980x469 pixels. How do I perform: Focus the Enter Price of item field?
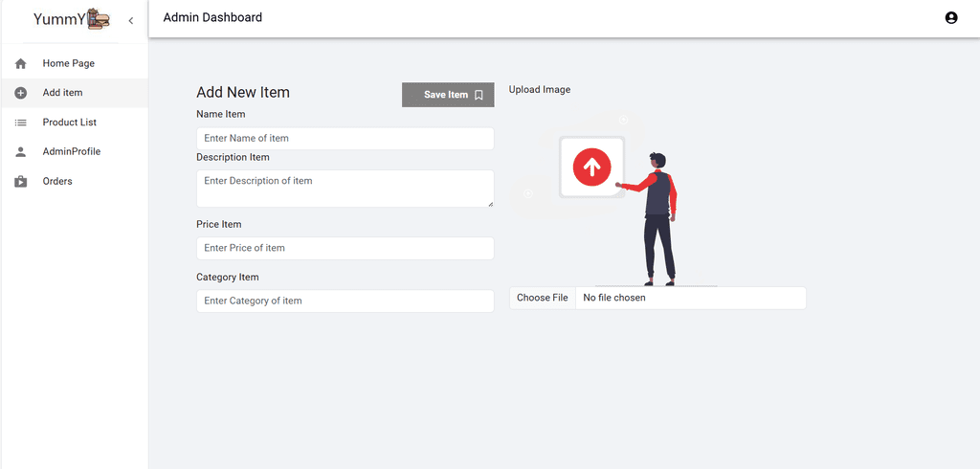tap(345, 248)
